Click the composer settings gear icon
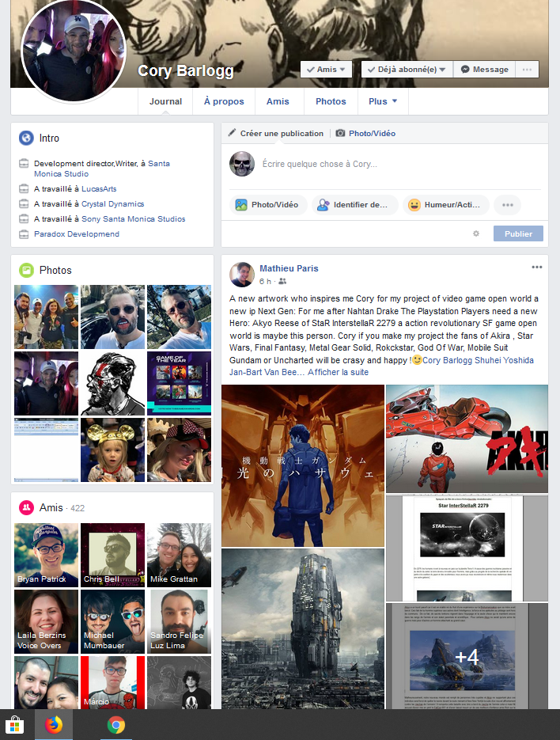Screen dimensions: 560x740 tap(476, 233)
